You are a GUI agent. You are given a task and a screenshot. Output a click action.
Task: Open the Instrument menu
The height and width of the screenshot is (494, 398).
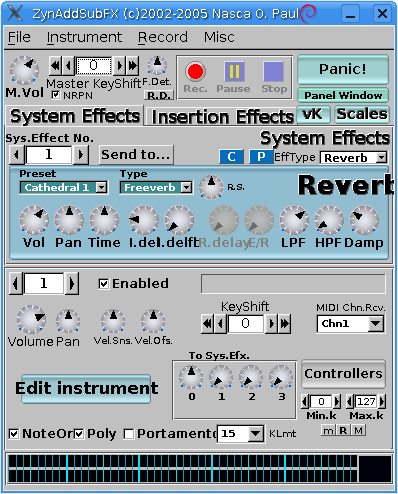(x=84, y=37)
